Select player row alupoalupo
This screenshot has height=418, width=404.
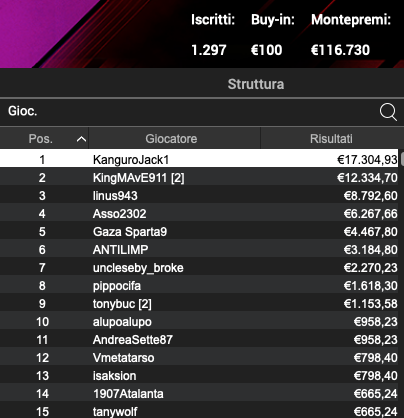199,321
